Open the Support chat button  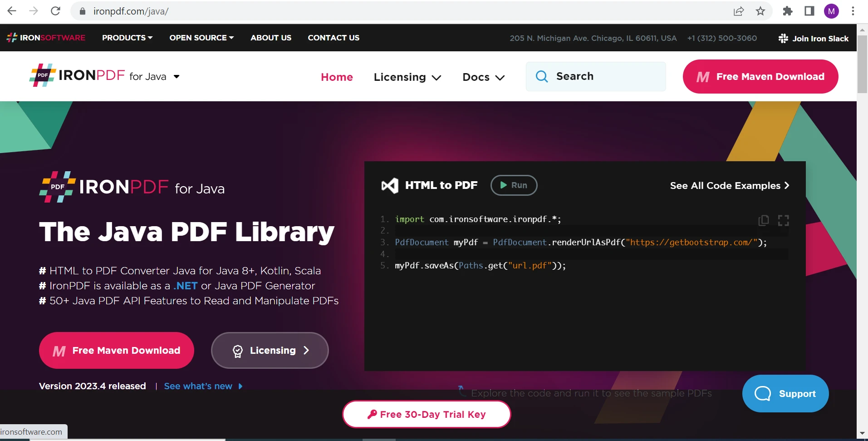pos(785,393)
